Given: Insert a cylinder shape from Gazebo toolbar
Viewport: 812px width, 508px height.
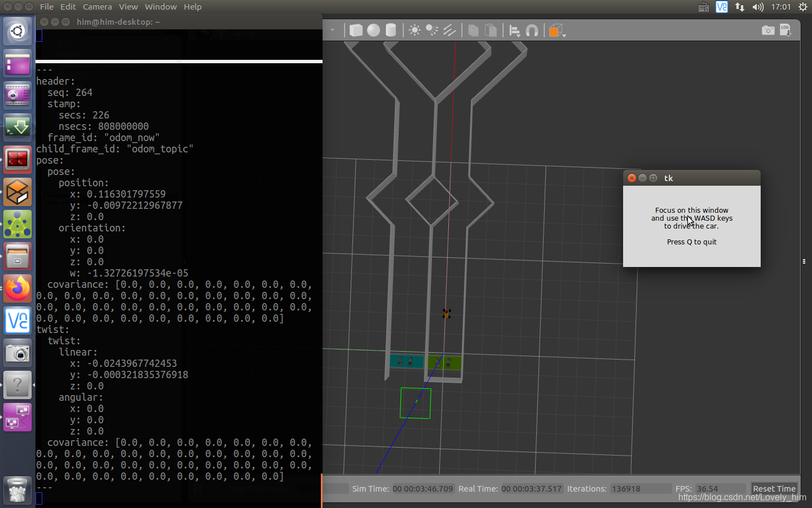Looking at the screenshot, I should pos(391,30).
